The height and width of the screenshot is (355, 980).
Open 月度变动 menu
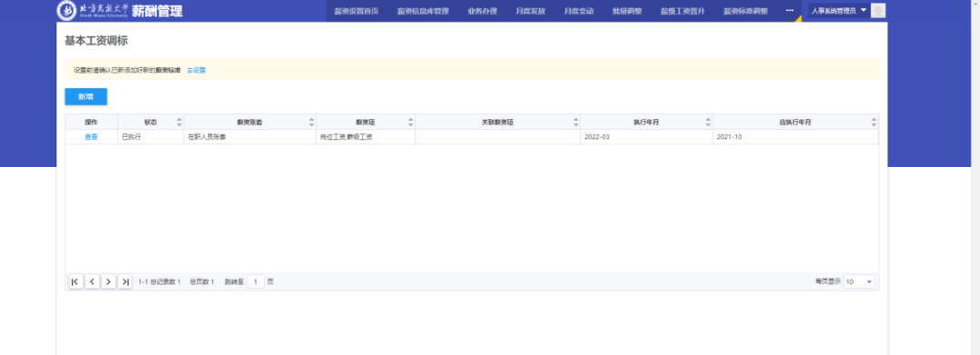click(x=579, y=11)
